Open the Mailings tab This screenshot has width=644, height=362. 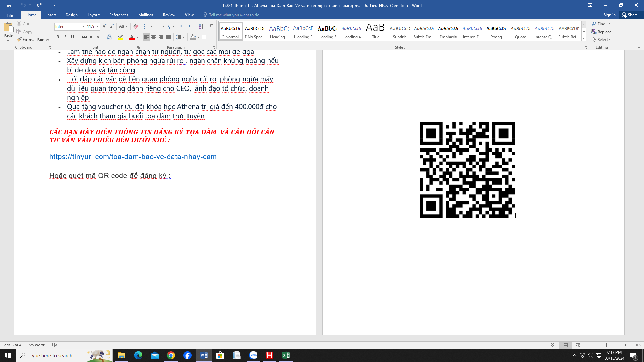(146, 15)
